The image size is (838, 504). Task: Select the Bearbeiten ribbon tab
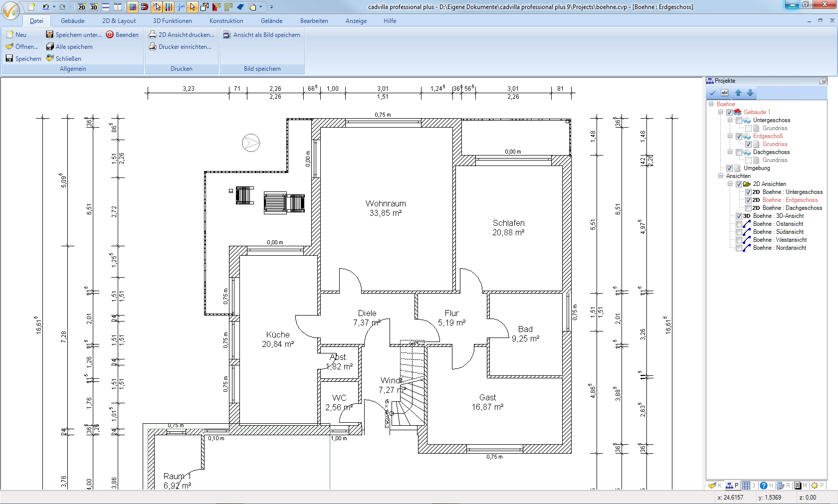click(x=314, y=21)
